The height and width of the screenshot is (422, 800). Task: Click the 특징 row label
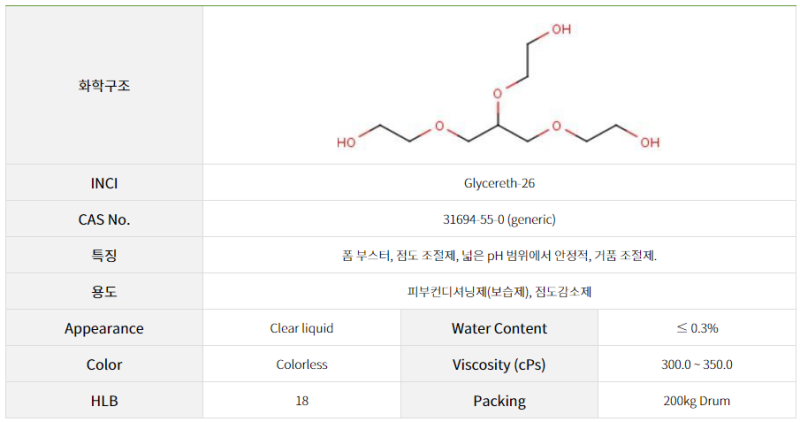point(104,255)
